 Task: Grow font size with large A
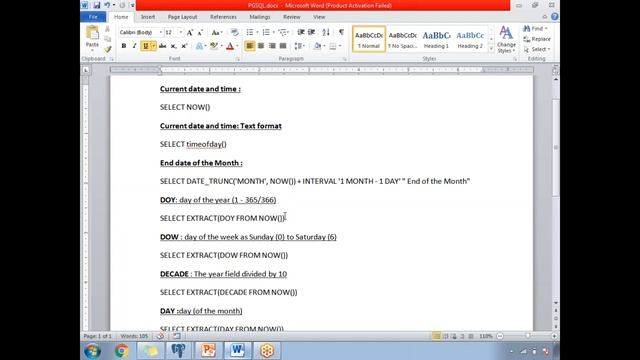pyautogui.click(x=190, y=32)
